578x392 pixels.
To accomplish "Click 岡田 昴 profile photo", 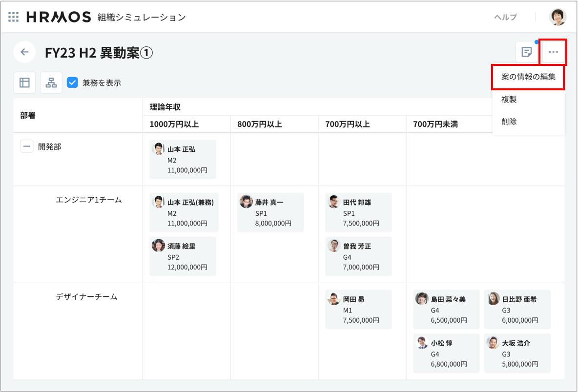I will (x=334, y=299).
